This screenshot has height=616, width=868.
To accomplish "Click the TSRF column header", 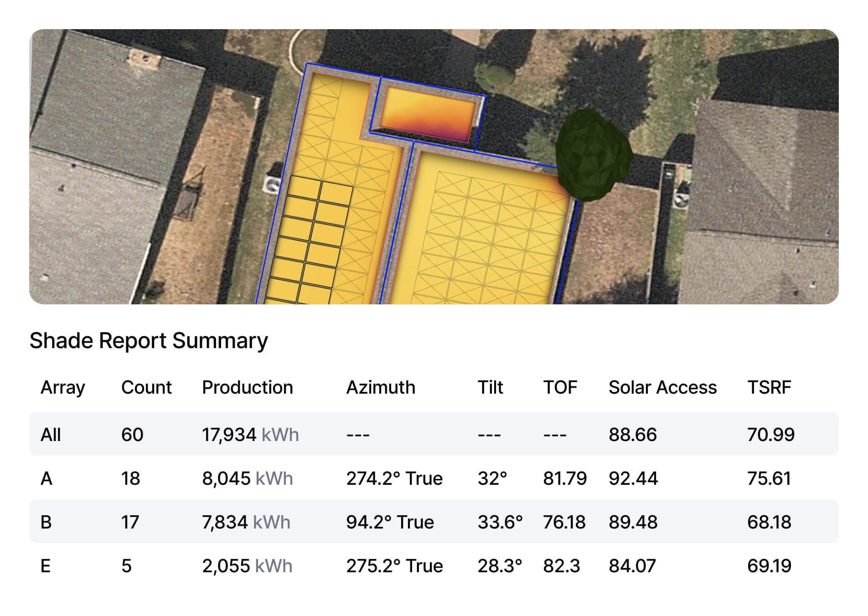I will click(769, 388).
